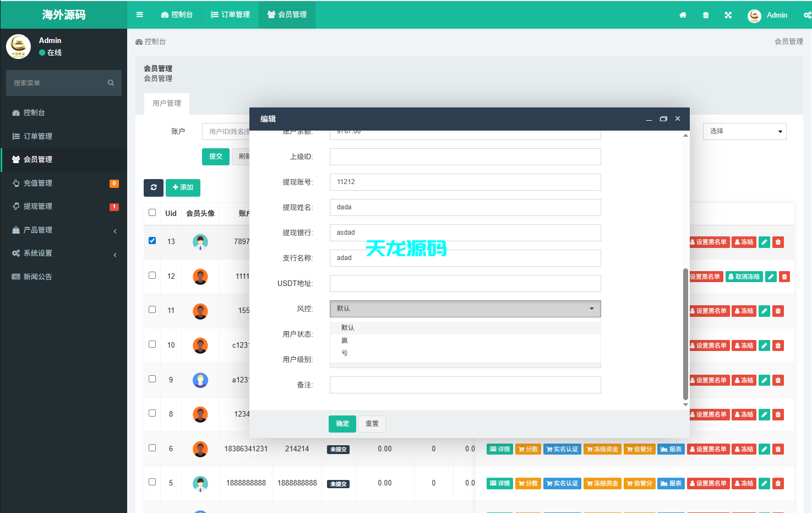Click the blue refresh icon above the member table
This screenshot has width=812, height=513.
click(153, 187)
